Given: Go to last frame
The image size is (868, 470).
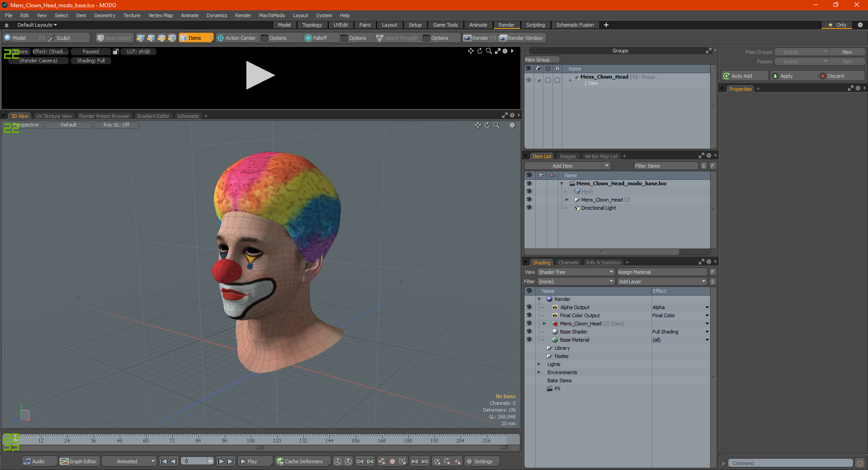Looking at the screenshot, I should [231, 461].
